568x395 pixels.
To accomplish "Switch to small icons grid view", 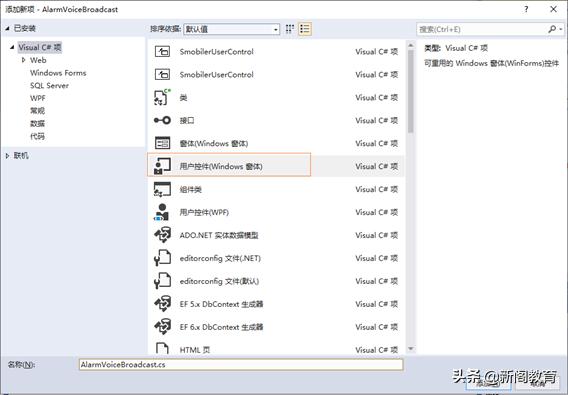I will 290,29.
